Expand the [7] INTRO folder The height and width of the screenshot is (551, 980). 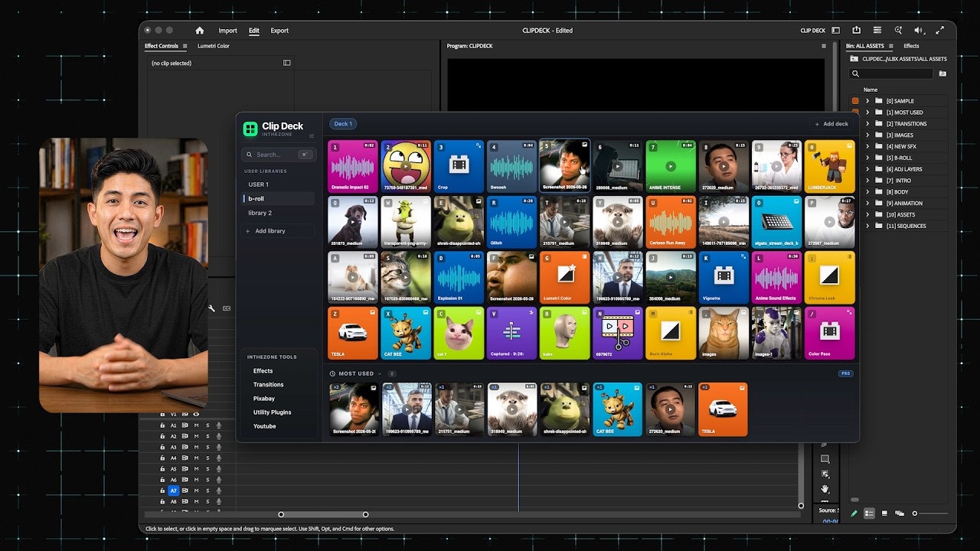(x=867, y=181)
